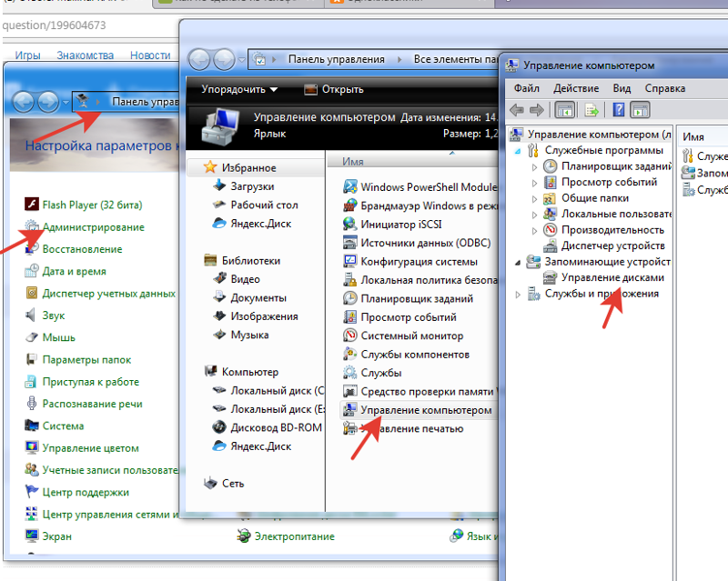Collapse Запоминающие устройства node
Viewport: 728px width, 581px height.
coord(518,263)
